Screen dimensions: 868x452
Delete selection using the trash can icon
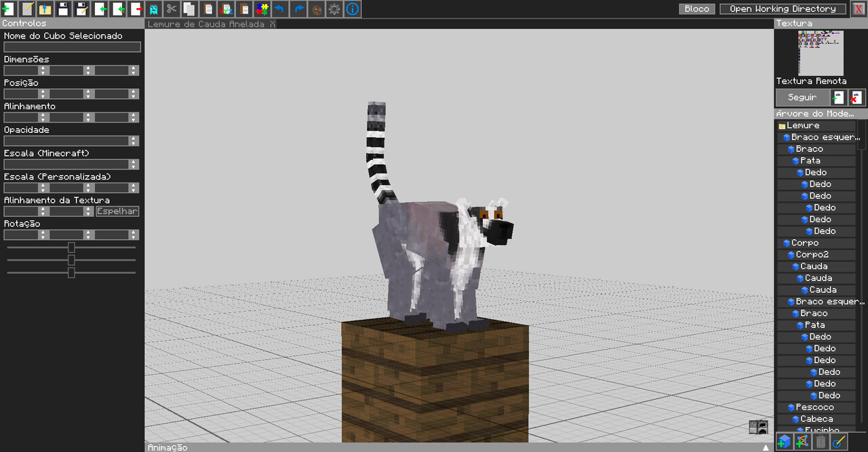[x=821, y=441]
